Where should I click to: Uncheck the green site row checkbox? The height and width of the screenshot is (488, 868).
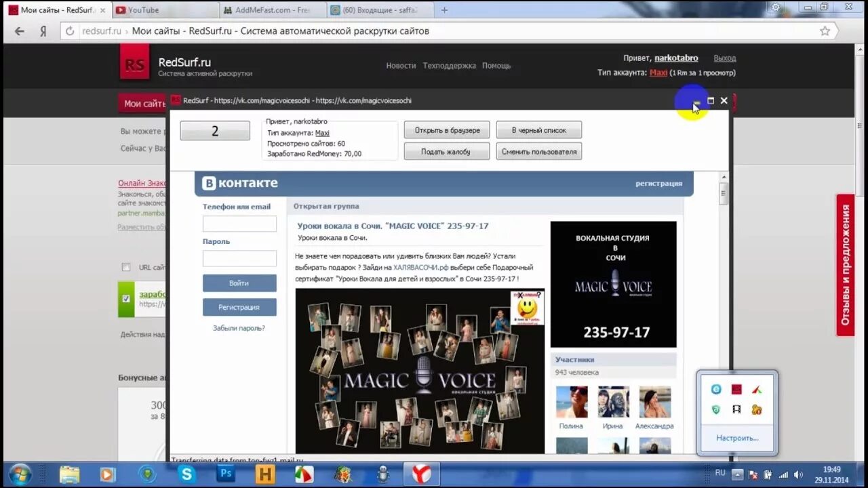(126, 299)
